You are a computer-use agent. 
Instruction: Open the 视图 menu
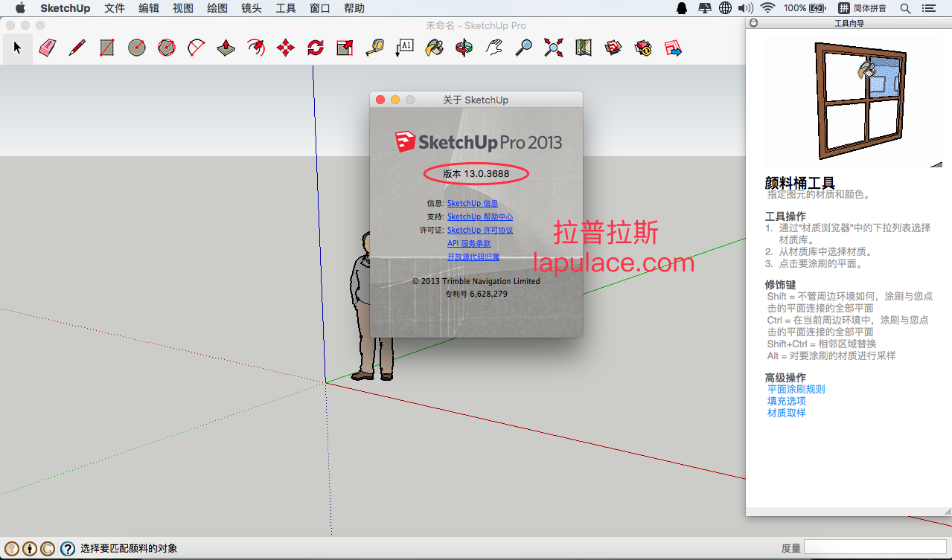[183, 8]
